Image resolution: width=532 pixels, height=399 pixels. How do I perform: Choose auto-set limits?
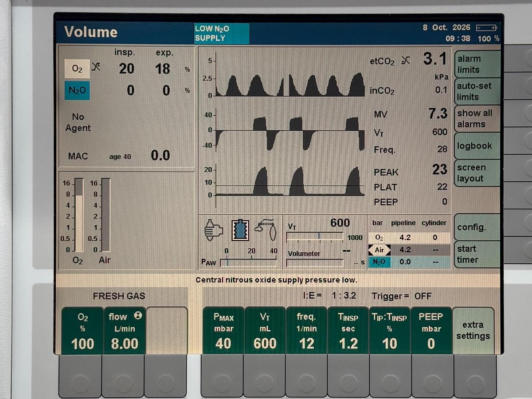pos(477,91)
